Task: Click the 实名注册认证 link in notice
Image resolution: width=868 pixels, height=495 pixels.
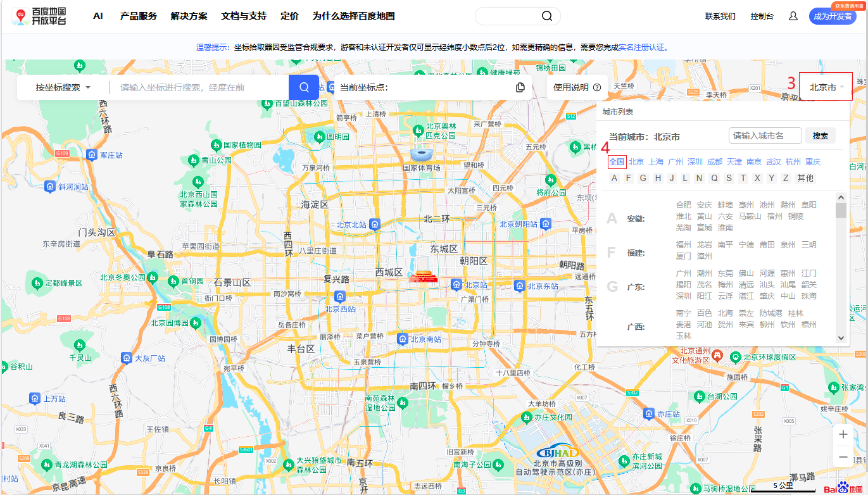Action: (641, 47)
